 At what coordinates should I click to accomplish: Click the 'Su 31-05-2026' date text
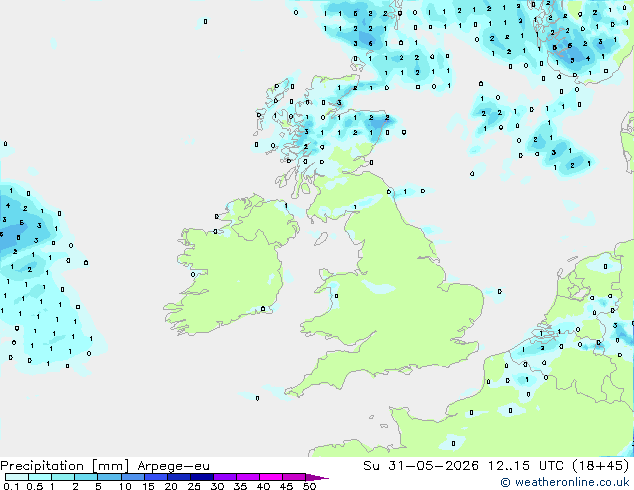click(x=421, y=466)
